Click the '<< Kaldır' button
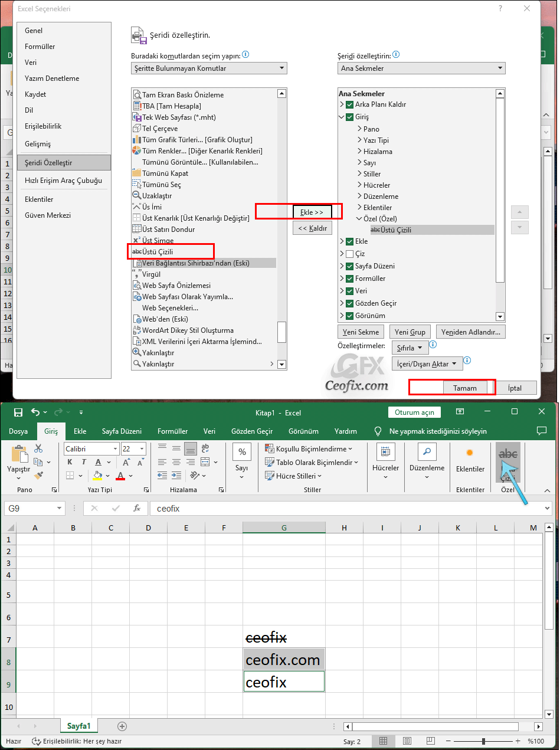Screen dimensions: 560x750 click(x=312, y=228)
